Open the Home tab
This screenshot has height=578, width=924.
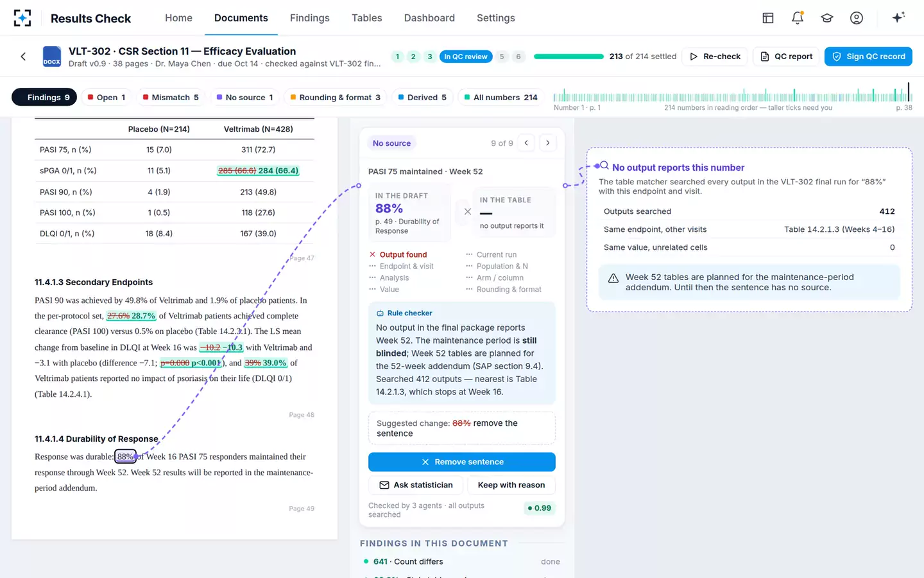[178, 18]
